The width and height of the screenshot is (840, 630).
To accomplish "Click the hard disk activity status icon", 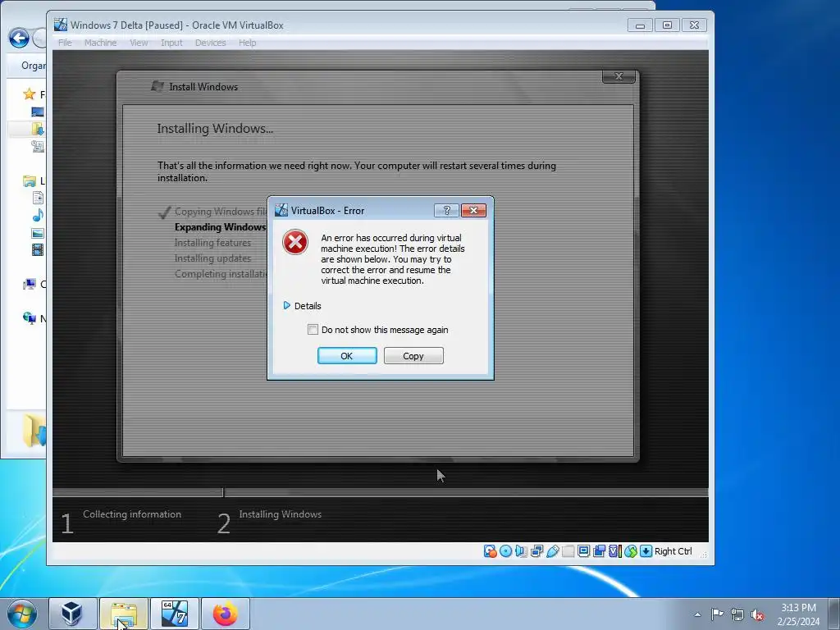I will click(490, 551).
